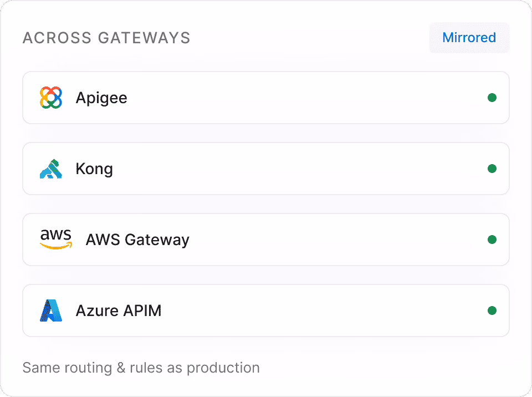The height and width of the screenshot is (397, 532).
Task: Click the Apigee multicolor logo icon
Action: [51, 98]
